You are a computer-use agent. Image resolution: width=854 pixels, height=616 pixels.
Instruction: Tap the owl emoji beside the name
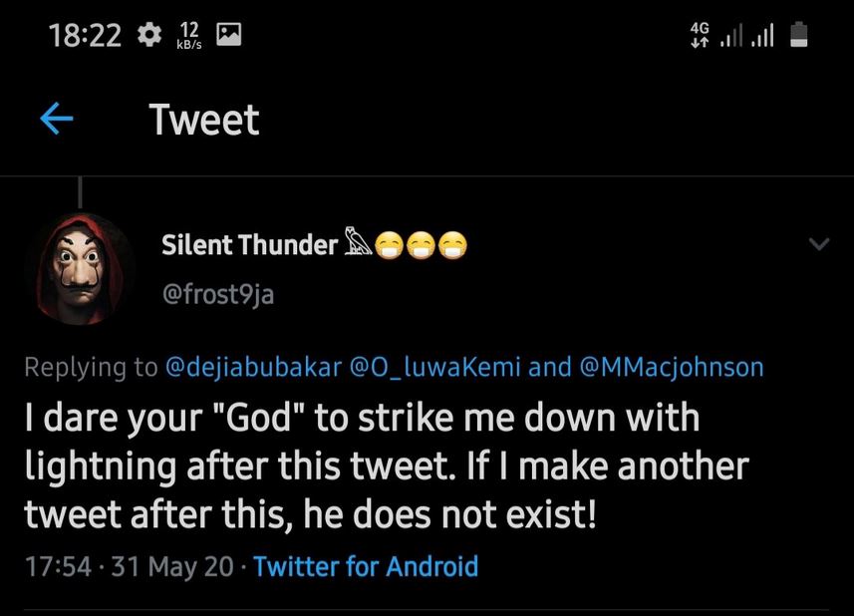(x=358, y=243)
